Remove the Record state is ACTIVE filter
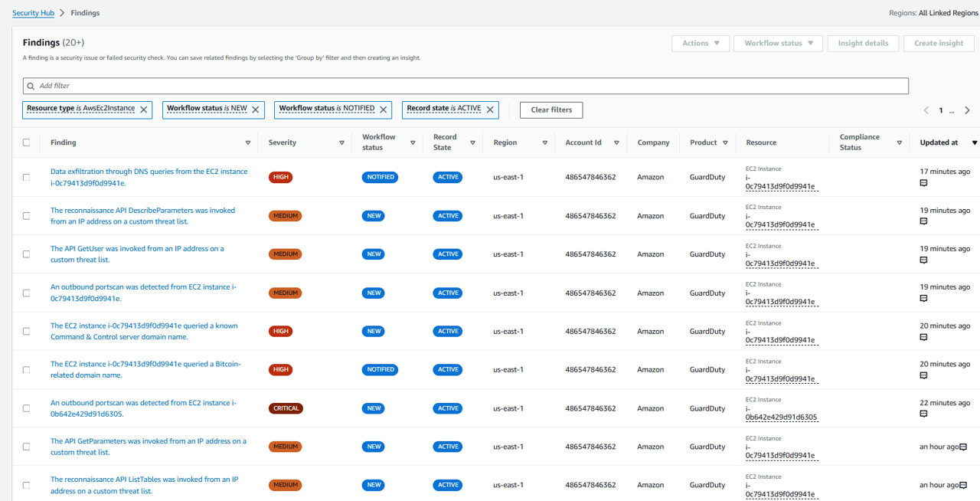 [490, 110]
